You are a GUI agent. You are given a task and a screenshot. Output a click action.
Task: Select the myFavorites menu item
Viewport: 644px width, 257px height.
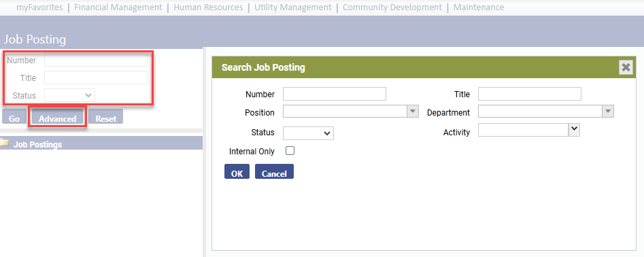coord(39,7)
